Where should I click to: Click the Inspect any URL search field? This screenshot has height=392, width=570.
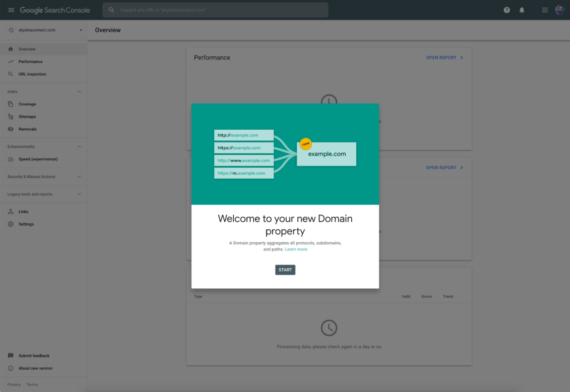click(x=217, y=10)
